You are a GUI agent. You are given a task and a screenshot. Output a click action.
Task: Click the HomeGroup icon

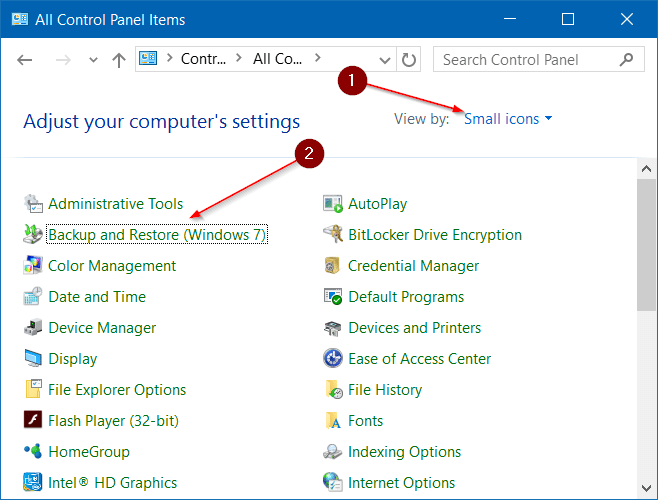click(x=33, y=451)
